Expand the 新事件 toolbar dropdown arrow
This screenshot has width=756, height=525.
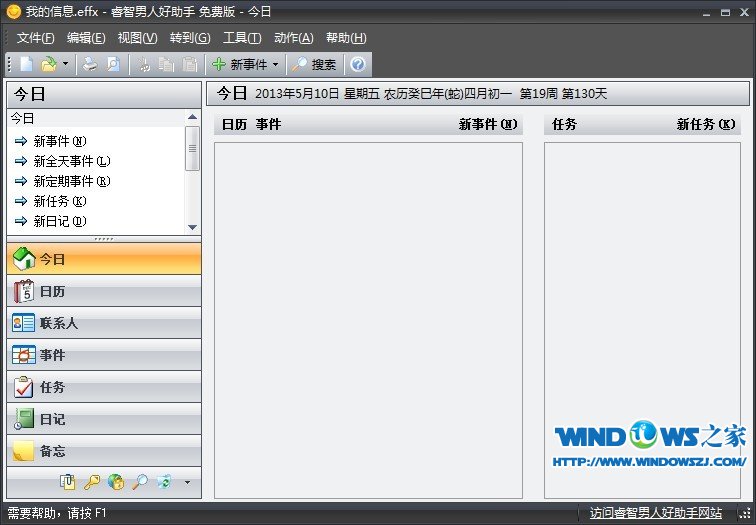coord(276,65)
